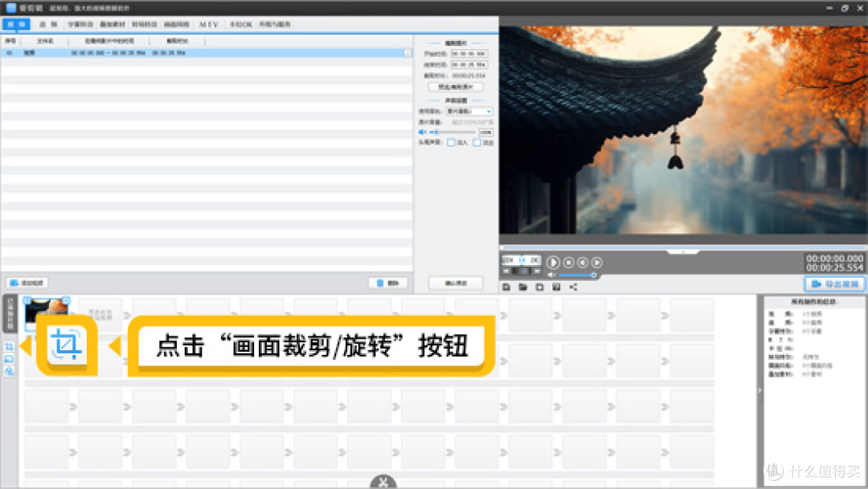
Task: Play the video preview
Action: pos(552,263)
